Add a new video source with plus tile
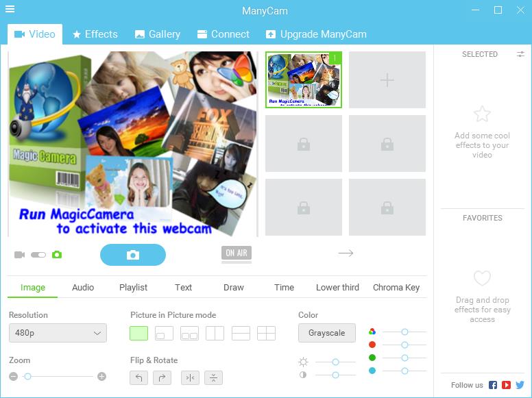Viewport: 532px width, 398px height. (x=387, y=80)
